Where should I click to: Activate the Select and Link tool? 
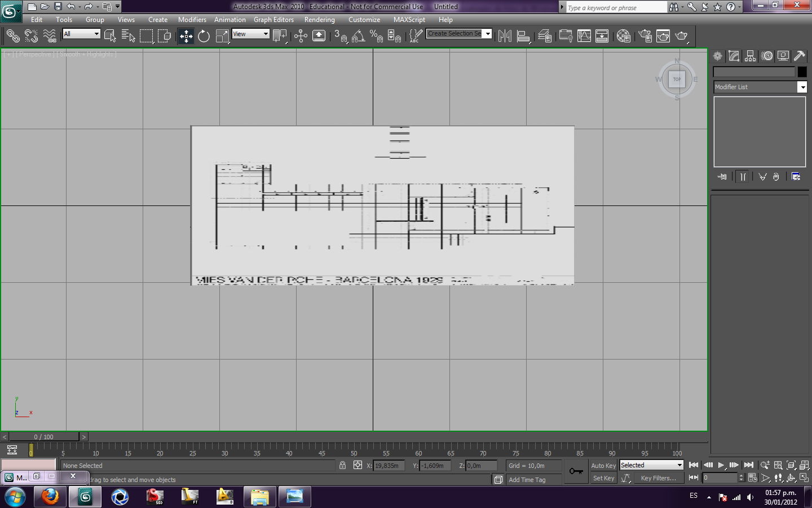(12, 36)
